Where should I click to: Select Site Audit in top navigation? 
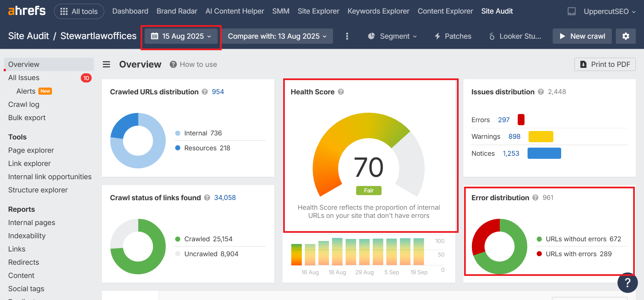click(x=497, y=11)
